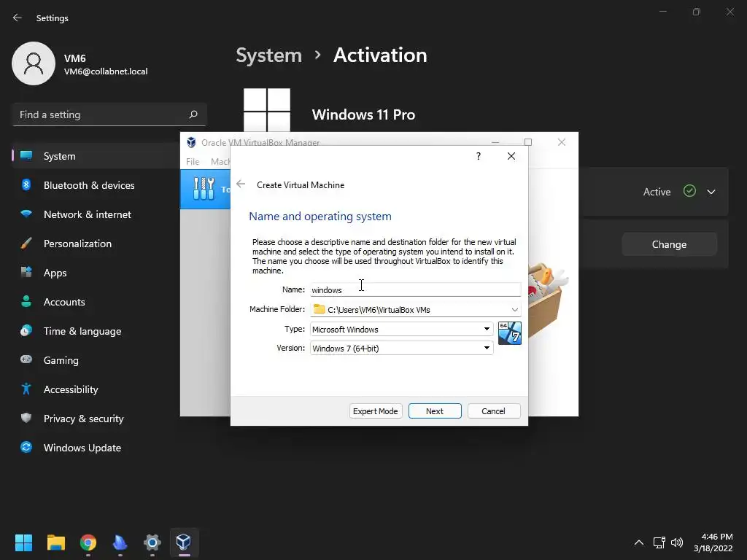Viewport: 747px width, 560px height.
Task: Click the volume speaker icon in system tray
Action: click(x=676, y=542)
